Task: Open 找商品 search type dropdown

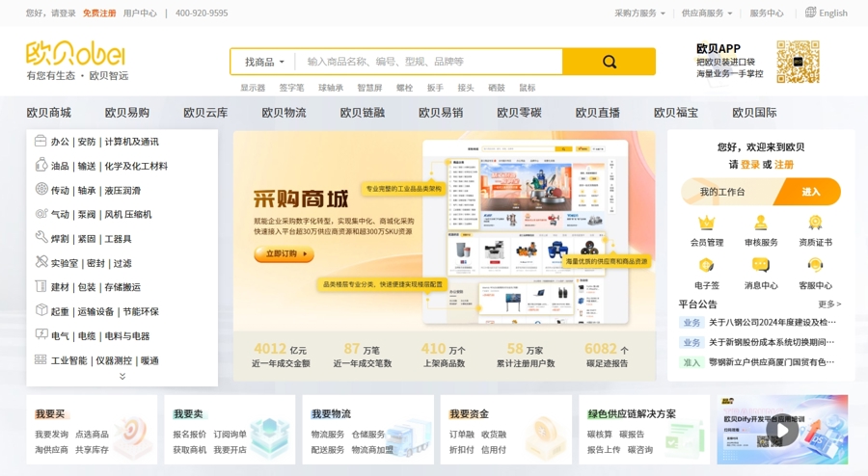Action: pyautogui.click(x=264, y=62)
